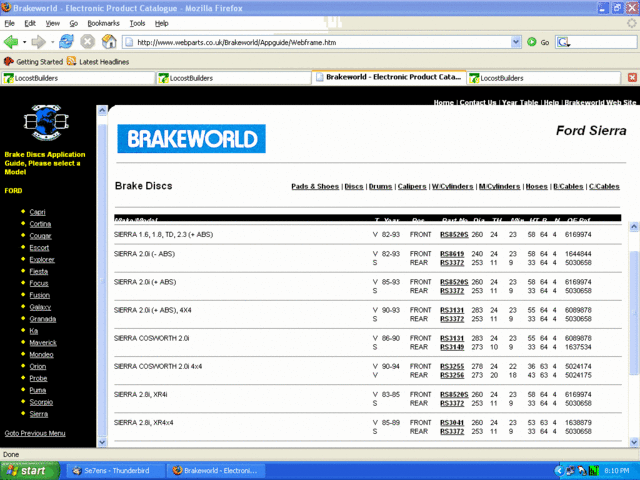Open the Forward button history dropdown arrow

tap(51, 42)
